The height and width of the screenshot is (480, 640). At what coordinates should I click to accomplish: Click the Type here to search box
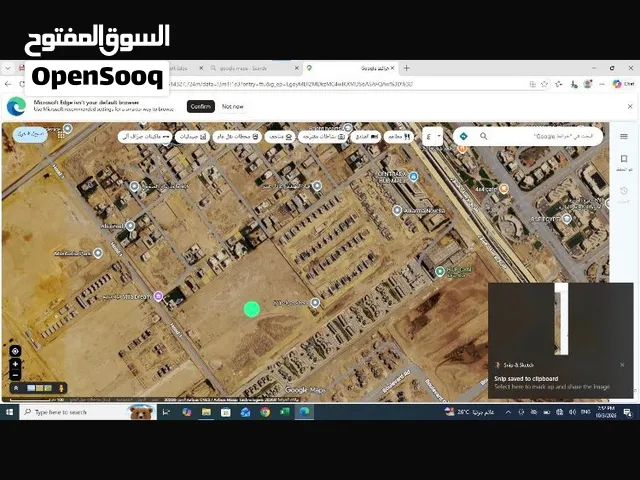click(87, 412)
